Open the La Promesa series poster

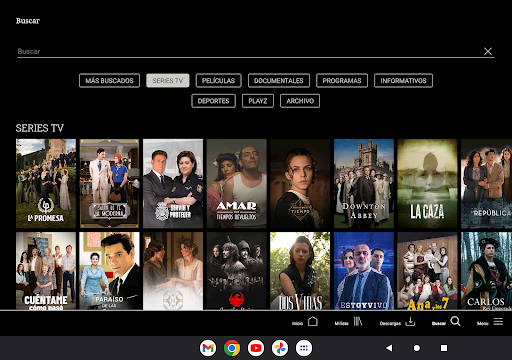coord(46,184)
